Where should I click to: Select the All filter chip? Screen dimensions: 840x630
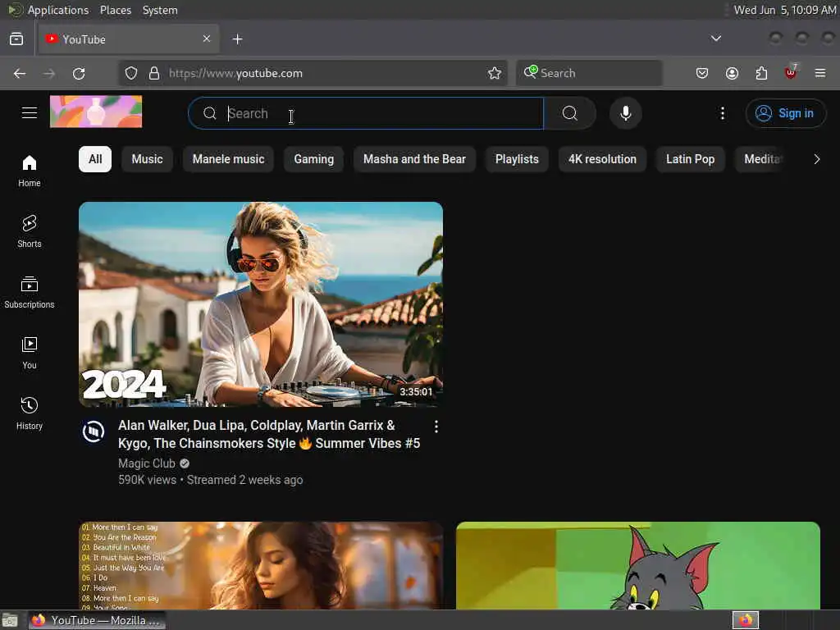point(95,159)
